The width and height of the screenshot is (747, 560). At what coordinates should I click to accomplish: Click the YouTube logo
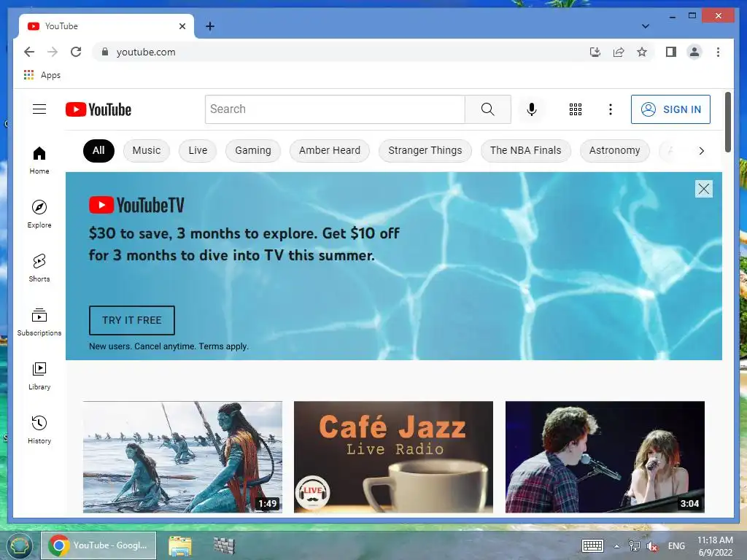click(x=98, y=109)
